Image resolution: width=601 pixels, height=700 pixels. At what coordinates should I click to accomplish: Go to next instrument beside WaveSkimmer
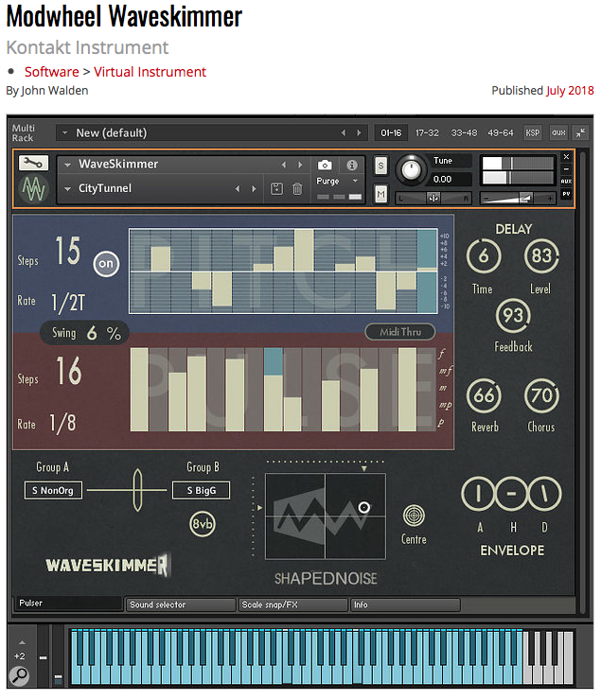pos(300,165)
